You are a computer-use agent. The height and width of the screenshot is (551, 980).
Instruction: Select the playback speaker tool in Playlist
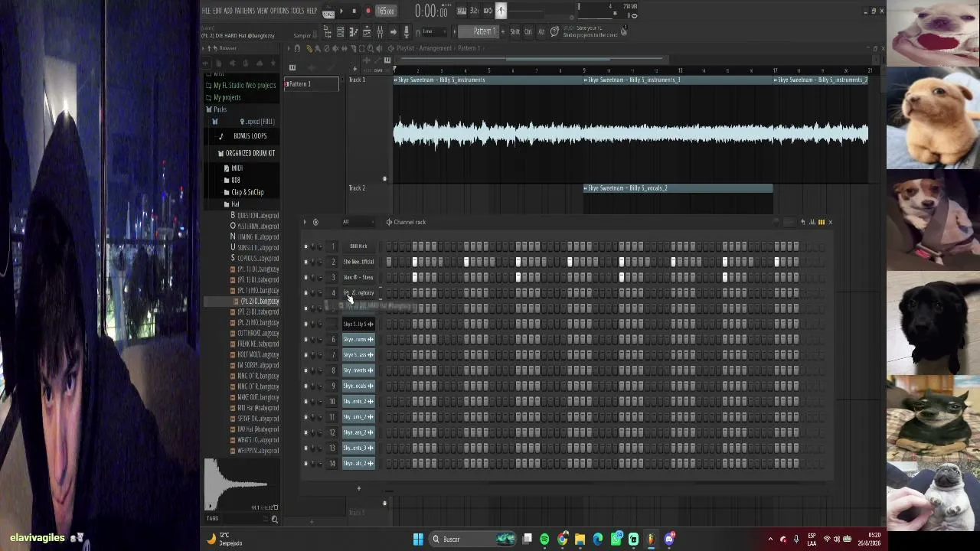[x=379, y=48]
